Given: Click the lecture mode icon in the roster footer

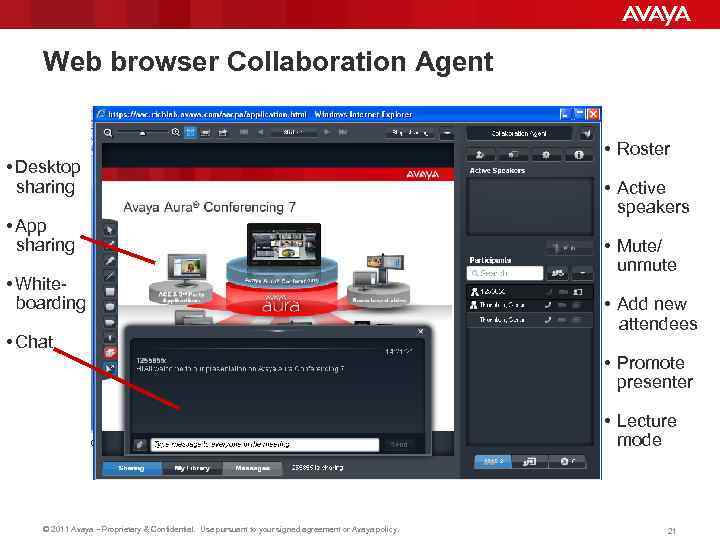Looking at the screenshot, I should [x=529, y=461].
